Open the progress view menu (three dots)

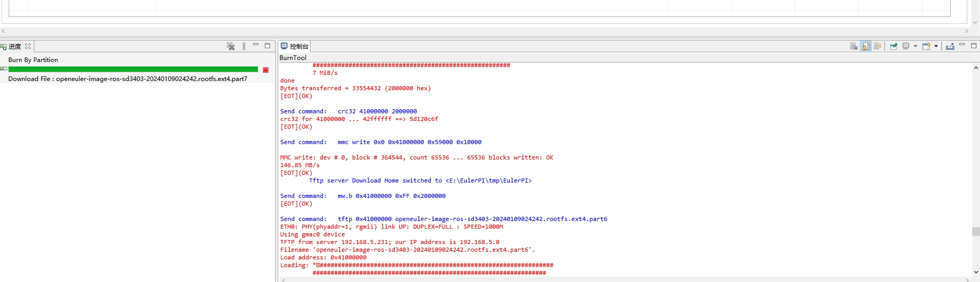244,46
